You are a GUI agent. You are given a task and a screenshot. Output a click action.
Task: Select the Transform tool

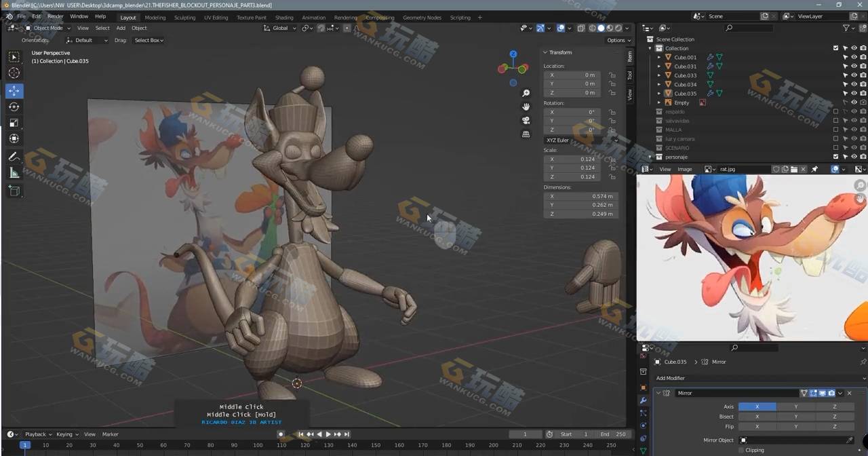coord(14,139)
